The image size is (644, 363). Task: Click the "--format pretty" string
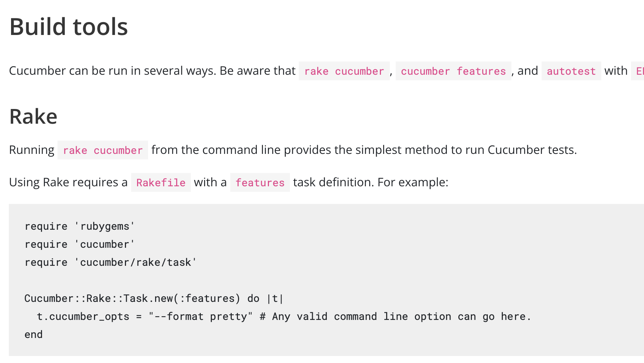click(201, 317)
